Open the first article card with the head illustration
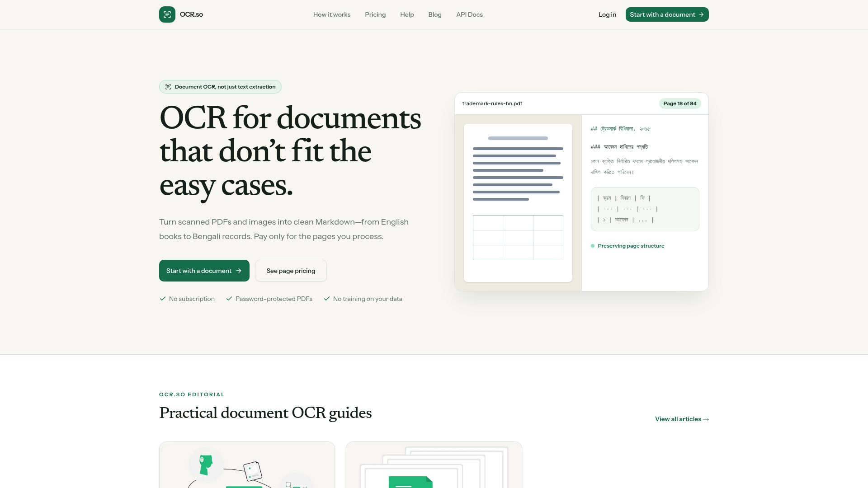This screenshot has height=488, width=868. coord(247,465)
